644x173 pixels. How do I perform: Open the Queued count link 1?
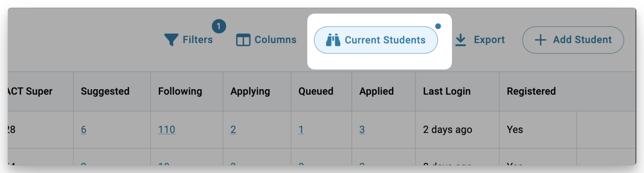[x=301, y=130]
